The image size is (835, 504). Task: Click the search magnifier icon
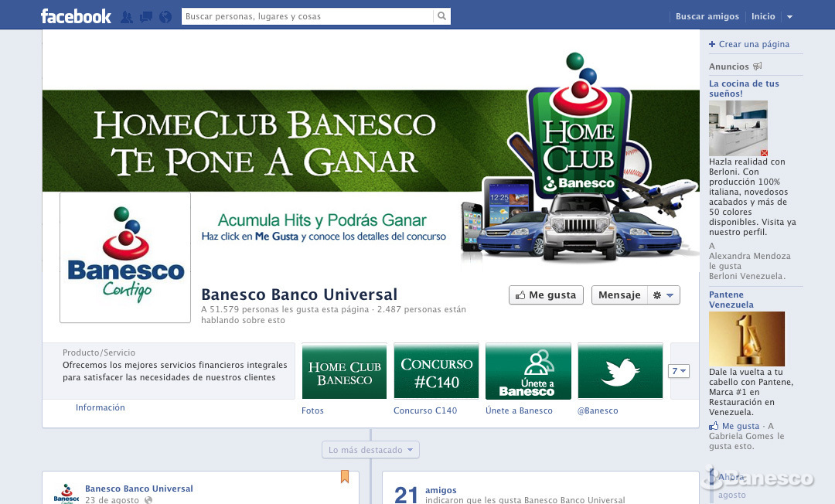(441, 16)
